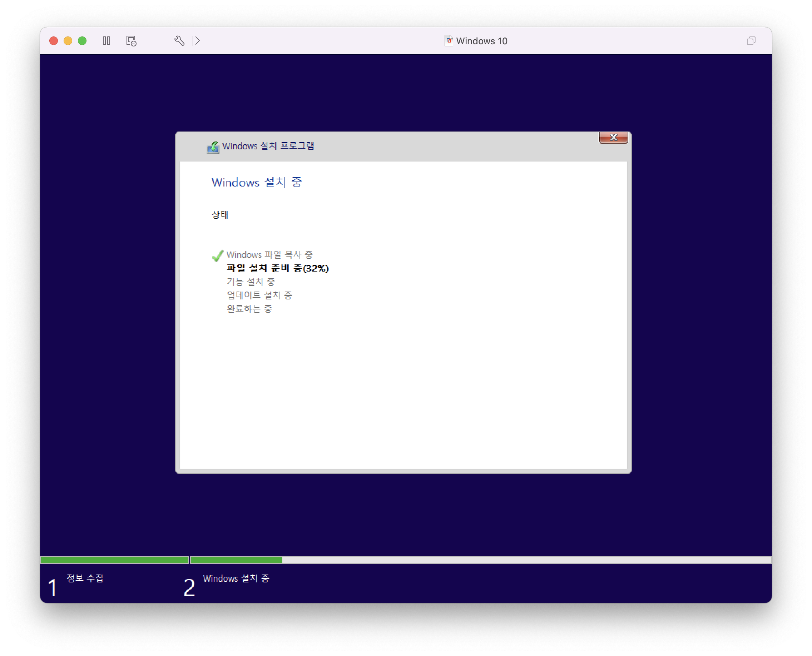Click '파일 설치 준비 중(32%)' status text

277,268
